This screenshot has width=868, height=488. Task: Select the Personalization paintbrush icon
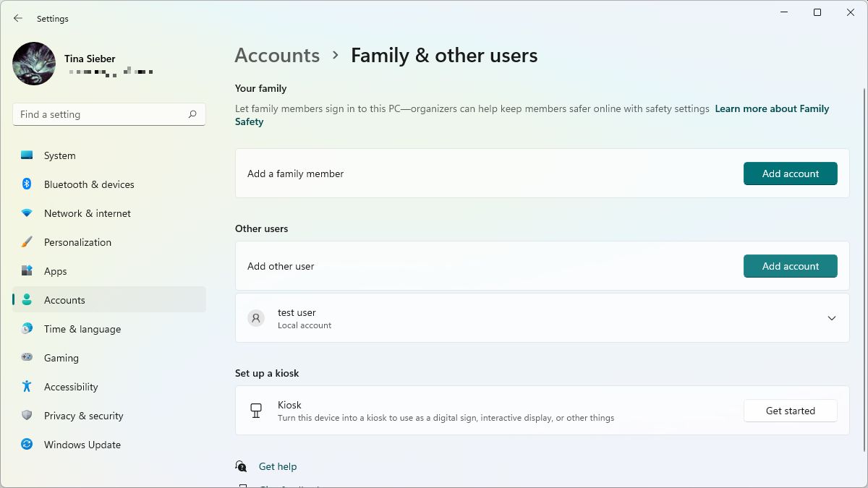coord(27,242)
